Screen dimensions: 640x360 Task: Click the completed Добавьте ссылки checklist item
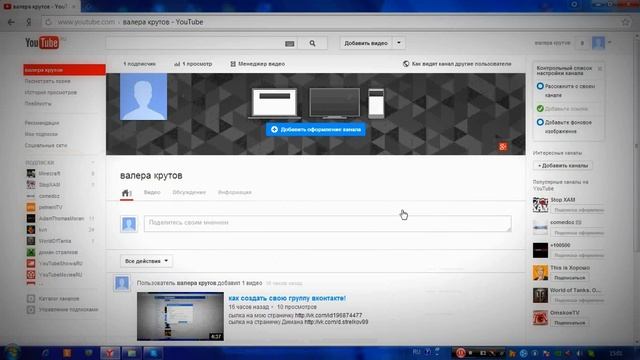[x=562, y=109]
